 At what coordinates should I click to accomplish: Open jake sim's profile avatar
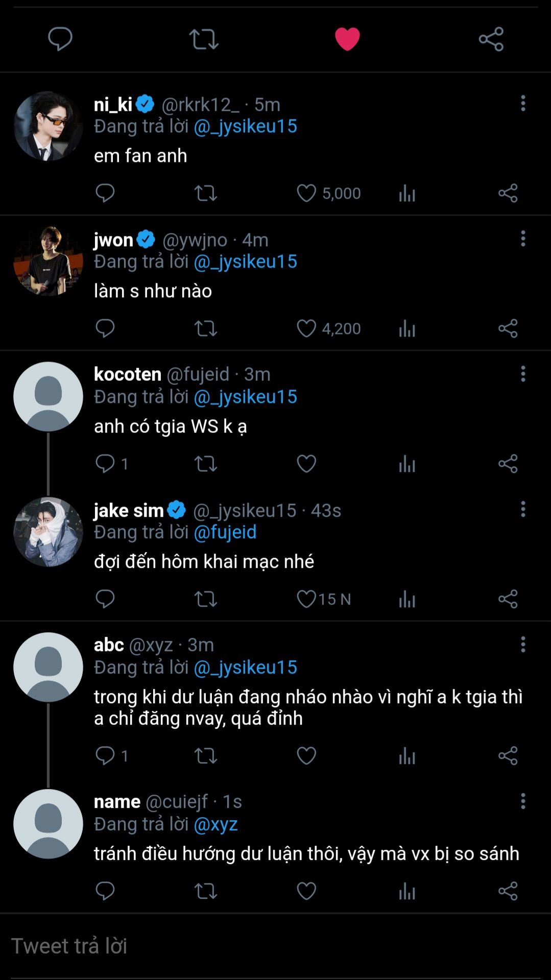(x=48, y=532)
